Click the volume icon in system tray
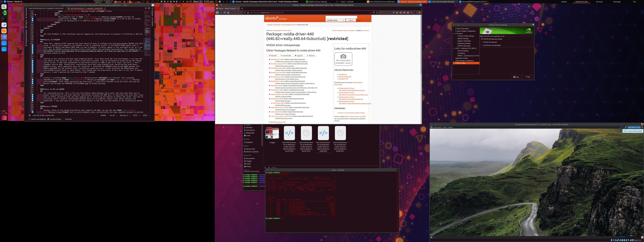Screen dimensions: 644x242 (171, 1)
